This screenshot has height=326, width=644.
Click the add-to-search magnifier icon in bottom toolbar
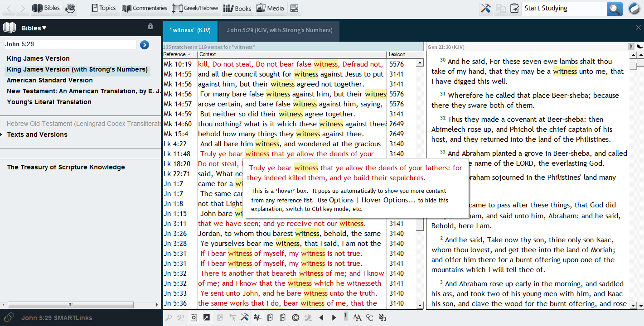tap(180, 318)
